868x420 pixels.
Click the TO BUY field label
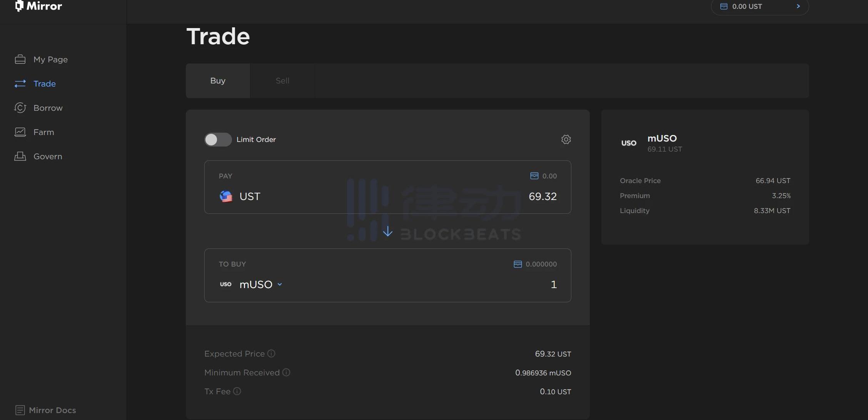pyautogui.click(x=232, y=264)
